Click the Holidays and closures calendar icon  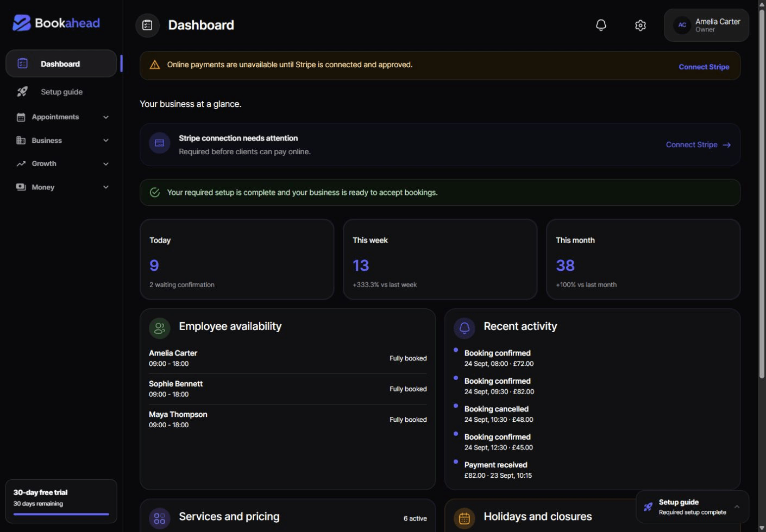[464, 518]
